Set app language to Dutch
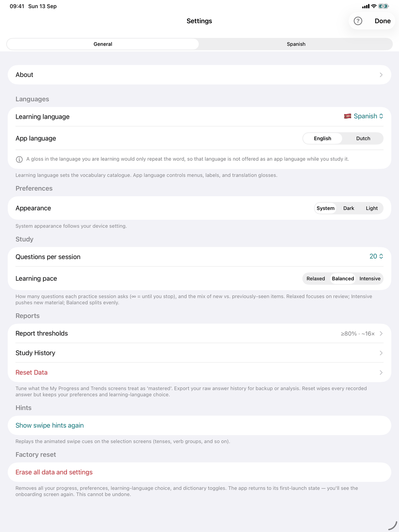This screenshot has height=532, width=399. click(363, 138)
